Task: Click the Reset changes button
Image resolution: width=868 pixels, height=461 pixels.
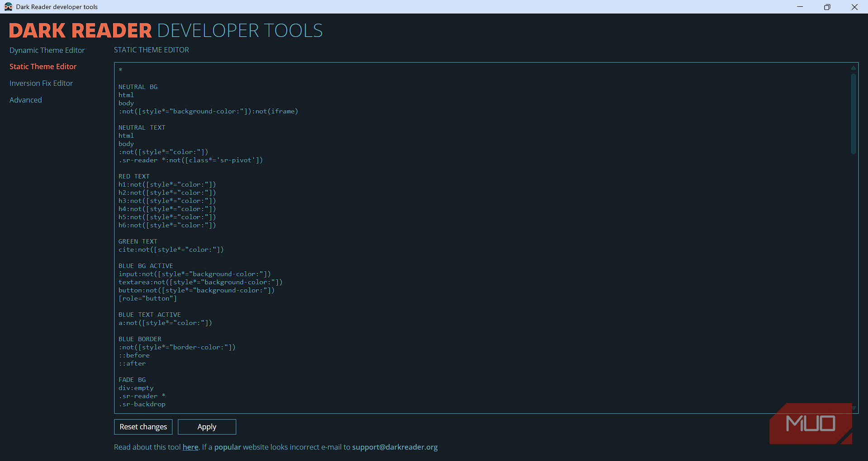Action: pos(143,427)
